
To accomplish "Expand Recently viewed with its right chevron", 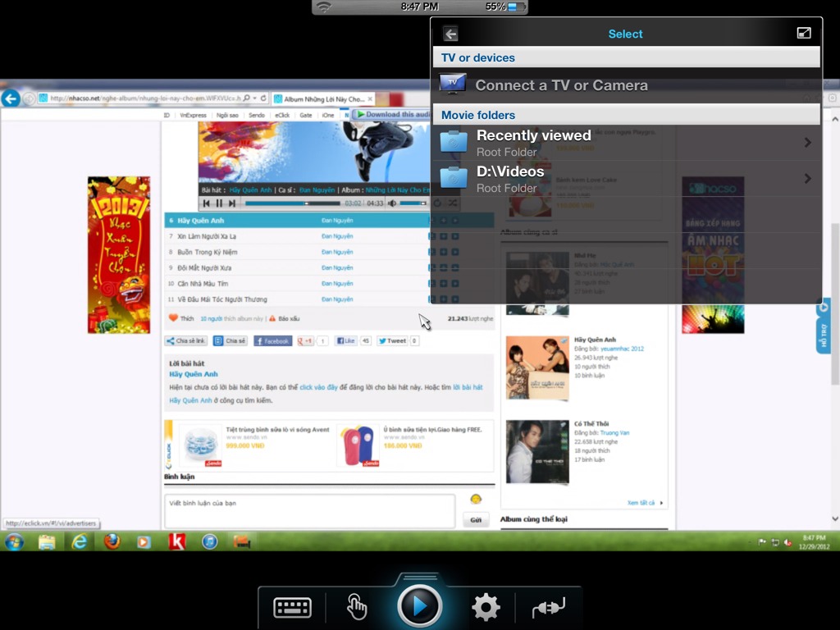I will tap(807, 143).
